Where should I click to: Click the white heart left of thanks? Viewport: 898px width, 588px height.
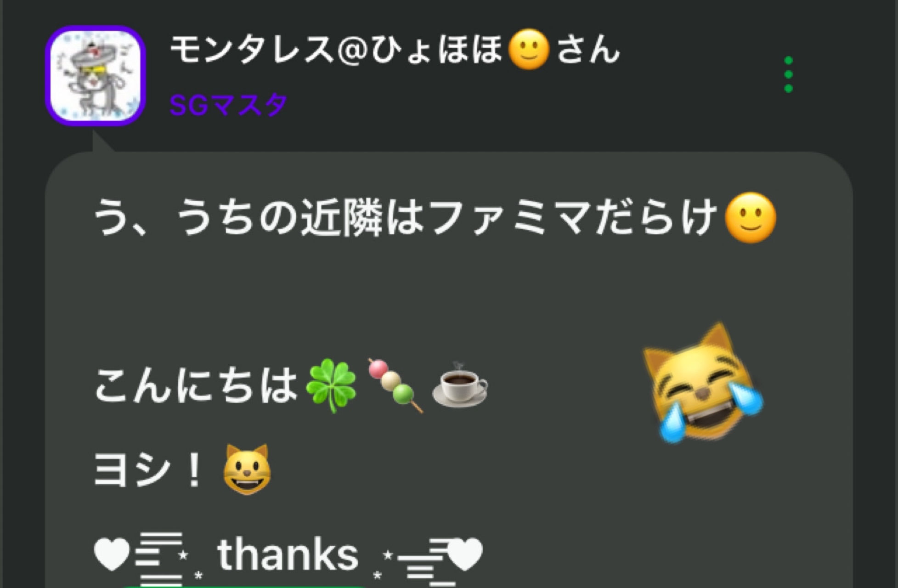112,554
